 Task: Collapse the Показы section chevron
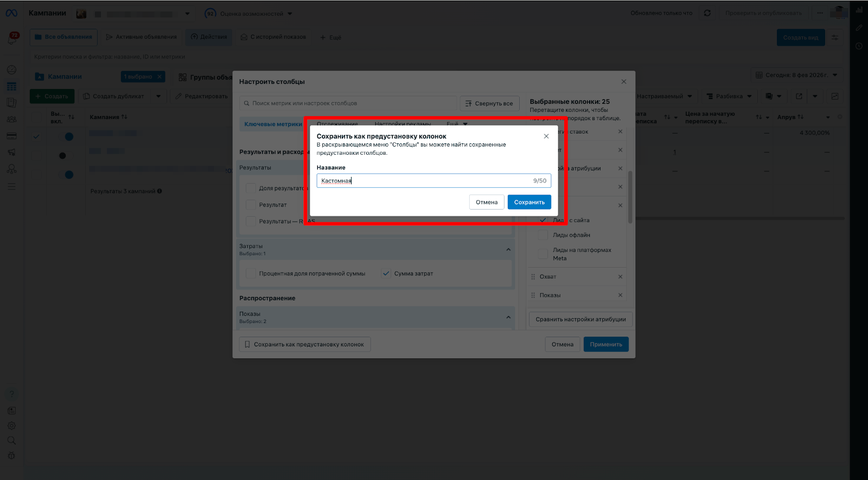(x=508, y=317)
